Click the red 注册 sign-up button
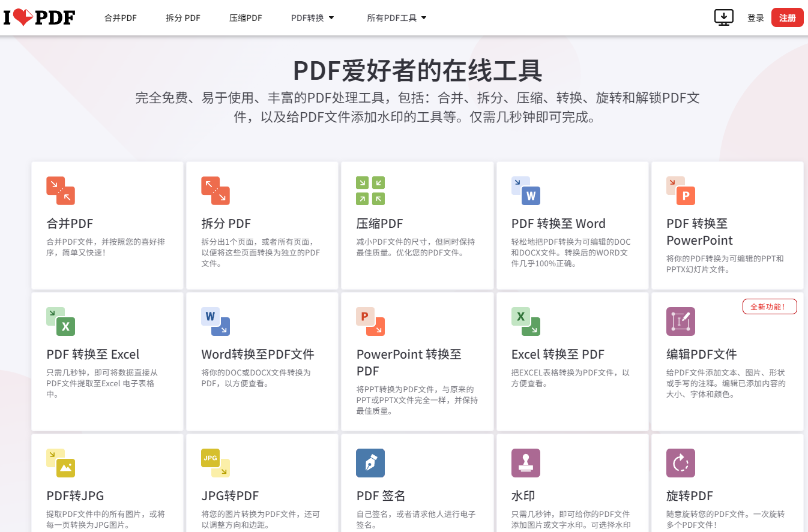Screen dimensions: 808x532 click(x=788, y=18)
